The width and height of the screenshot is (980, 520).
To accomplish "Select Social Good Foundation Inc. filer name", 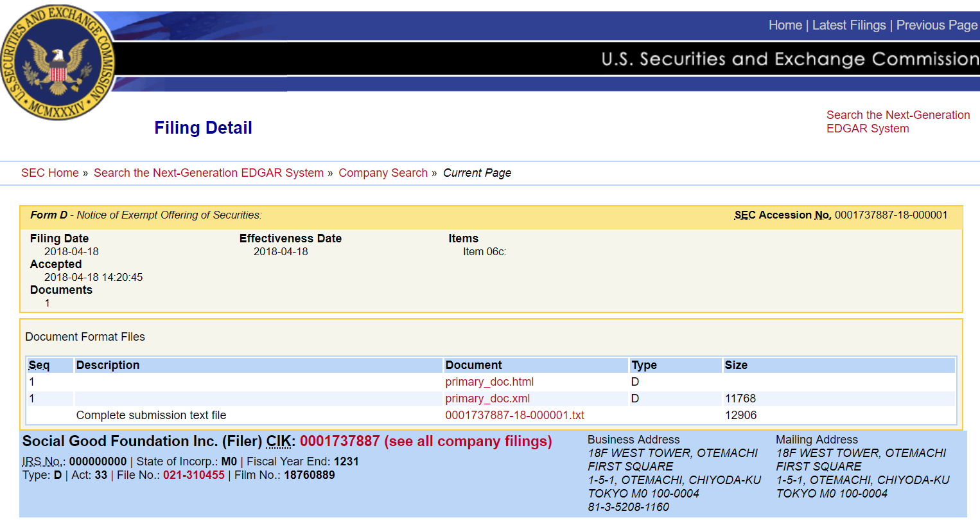I will point(120,442).
